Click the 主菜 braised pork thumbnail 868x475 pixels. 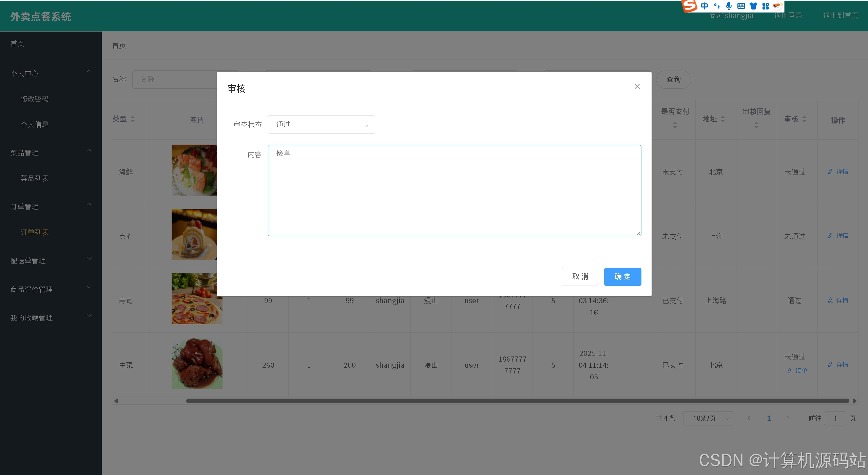[197, 363]
